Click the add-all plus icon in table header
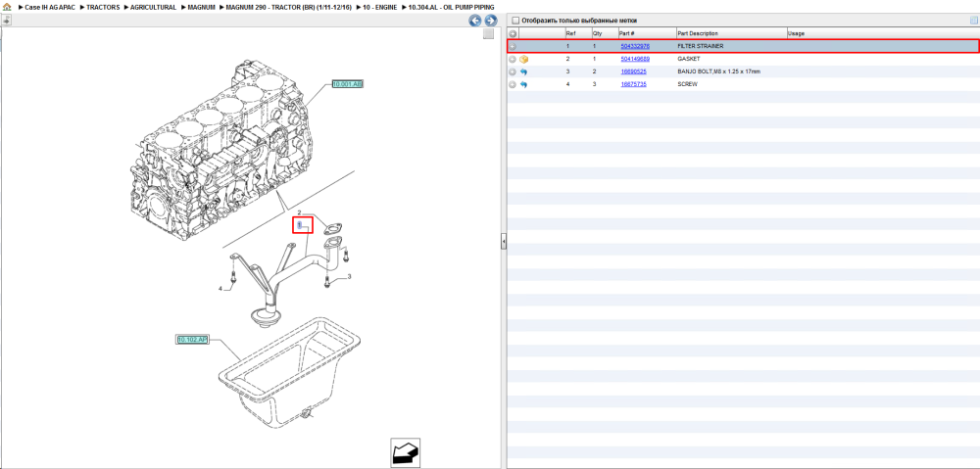Image resolution: width=980 pixels, height=469 pixels. click(x=514, y=33)
